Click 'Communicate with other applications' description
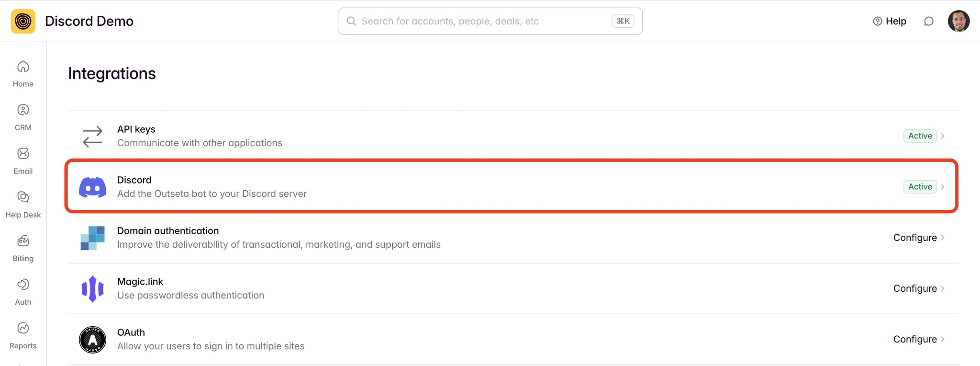The width and height of the screenshot is (980, 366). tap(200, 143)
